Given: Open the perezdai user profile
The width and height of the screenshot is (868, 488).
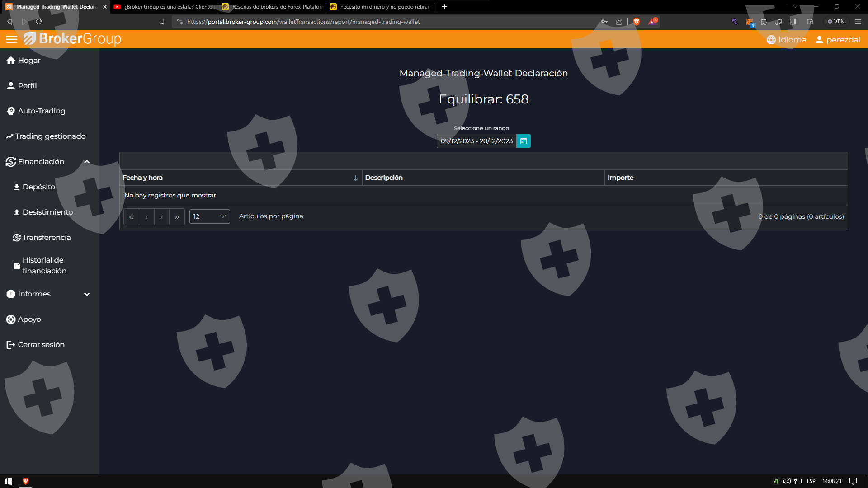Looking at the screenshot, I should click(x=838, y=40).
